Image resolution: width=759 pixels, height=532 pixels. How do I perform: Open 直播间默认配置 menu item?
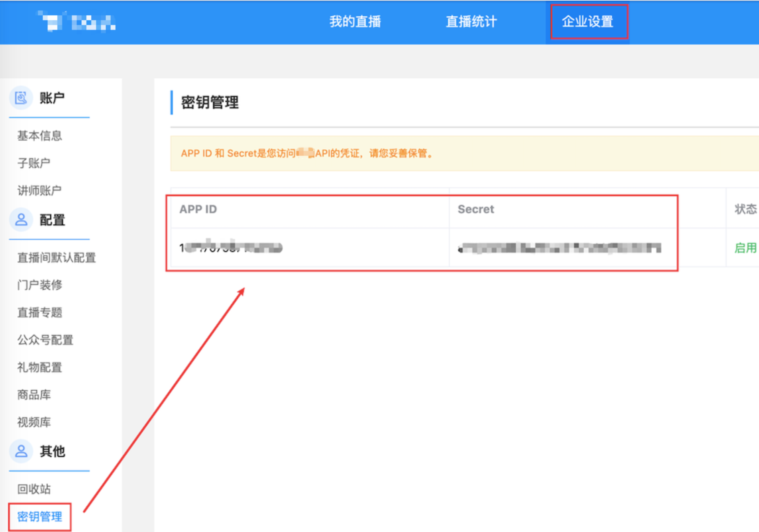pyautogui.click(x=57, y=258)
